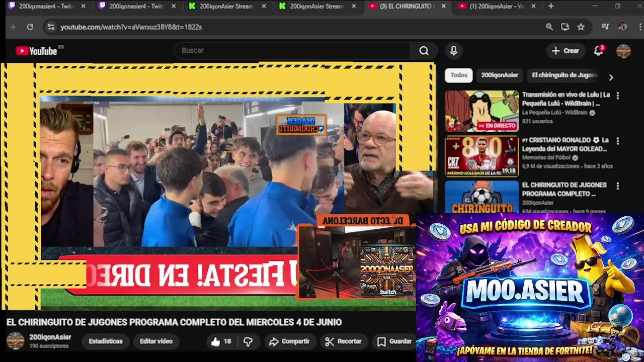Viewport: 644px width, 362px height.
Task: Click the Recortar clip button
Action: [x=344, y=341]
